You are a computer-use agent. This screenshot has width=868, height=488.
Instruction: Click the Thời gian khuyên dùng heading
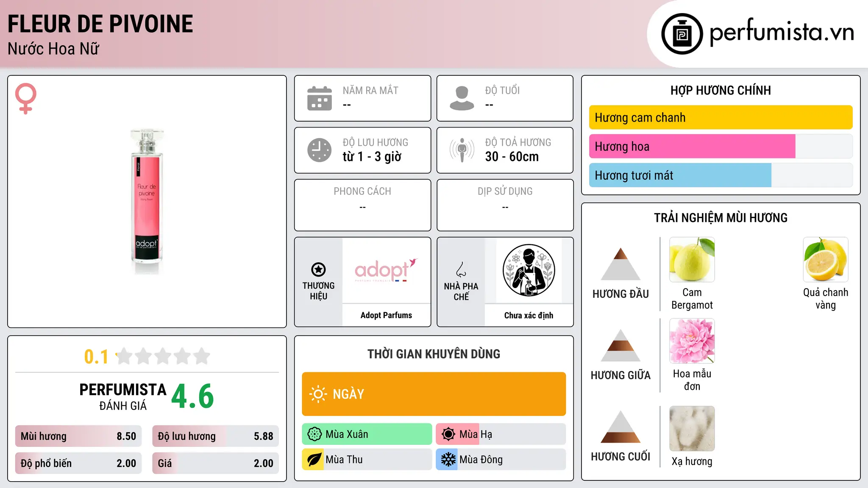(434, 354)
